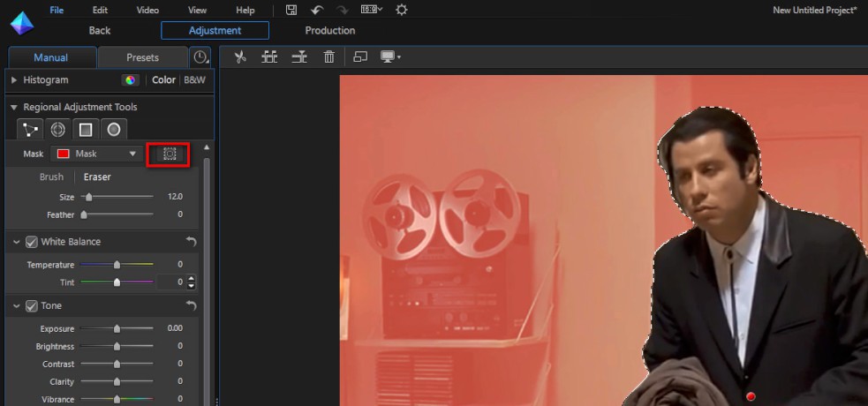Increase Tint with the stepper up arrow
This screenshot has height=406, width=868.
click(191, 278)
